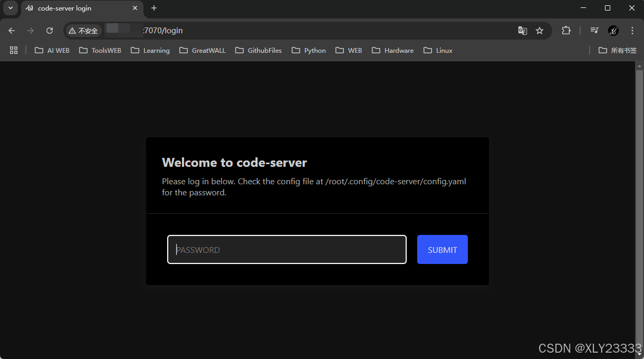Click the back navigation arrow
The width and height of the screenshot is (644, 359).
[x=12, y=31]
